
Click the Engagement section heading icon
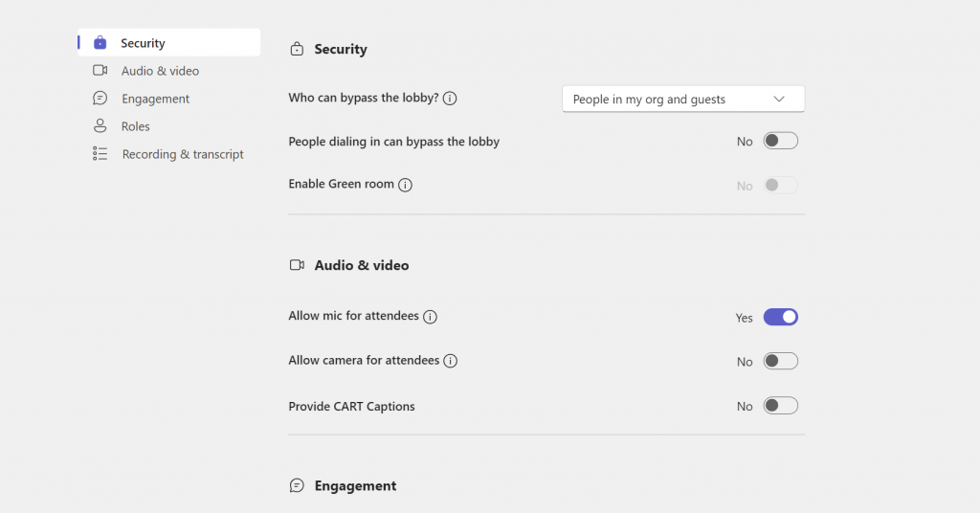[297, 486]
